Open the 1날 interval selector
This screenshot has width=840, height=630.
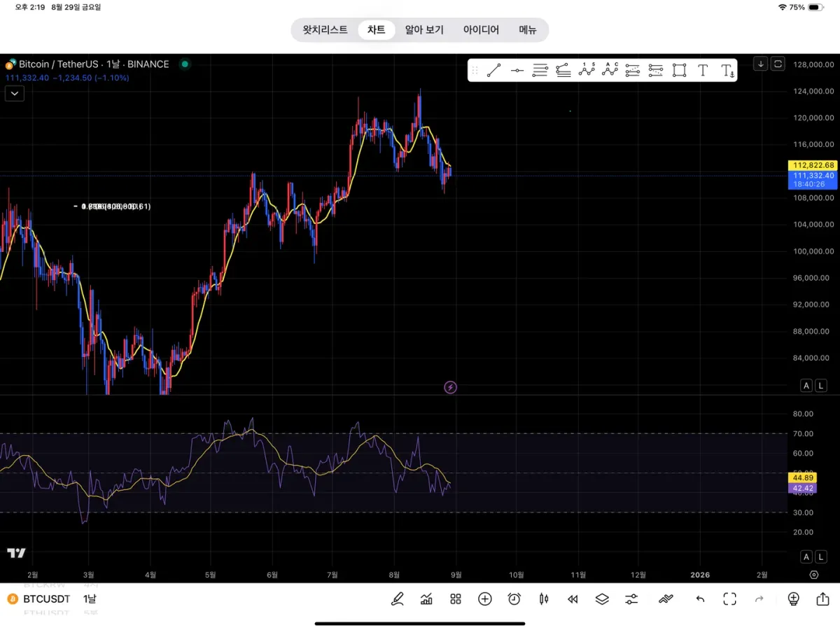90,599
